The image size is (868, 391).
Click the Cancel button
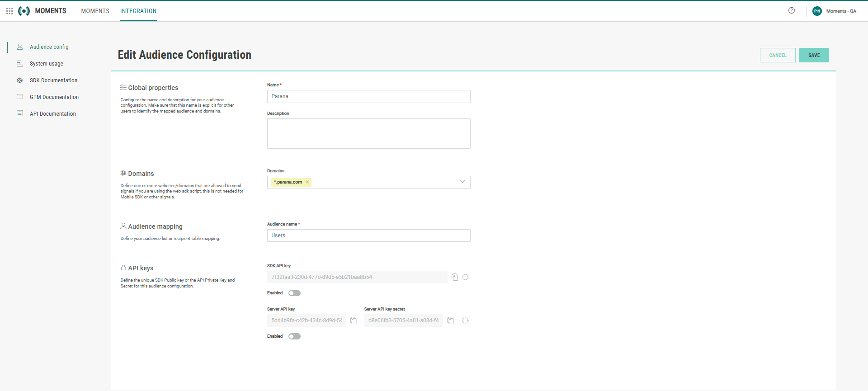778,55
